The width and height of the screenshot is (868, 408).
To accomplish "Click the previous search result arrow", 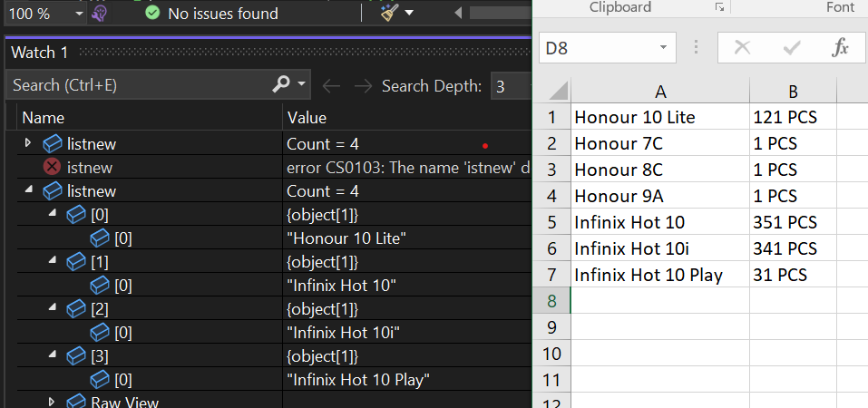I will tap(331, 86).
